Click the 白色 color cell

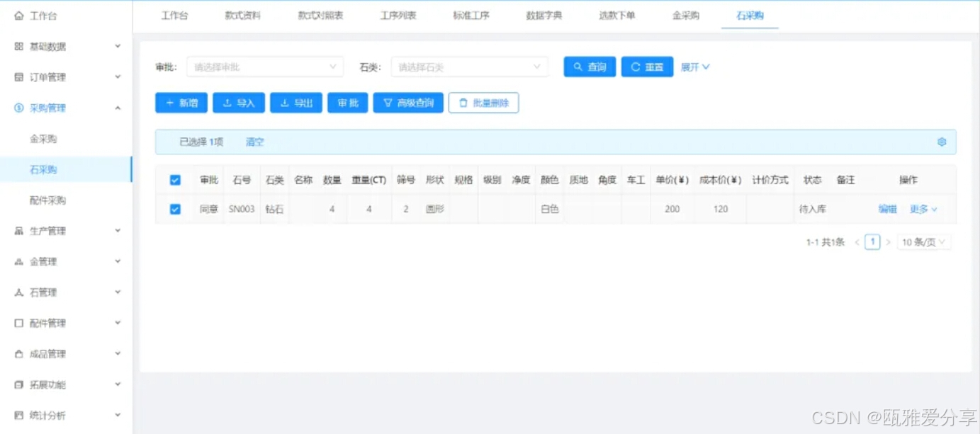click(549, 209)
